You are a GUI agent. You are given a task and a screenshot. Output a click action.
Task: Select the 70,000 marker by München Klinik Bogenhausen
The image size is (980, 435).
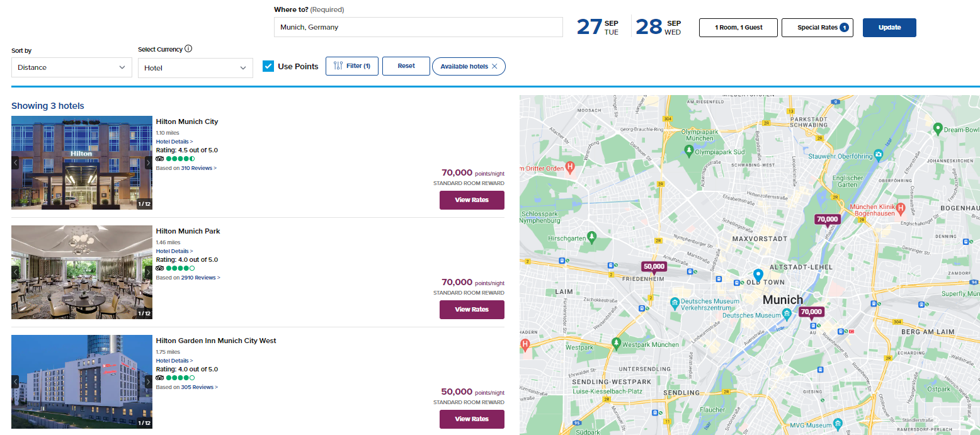[827, 220]
